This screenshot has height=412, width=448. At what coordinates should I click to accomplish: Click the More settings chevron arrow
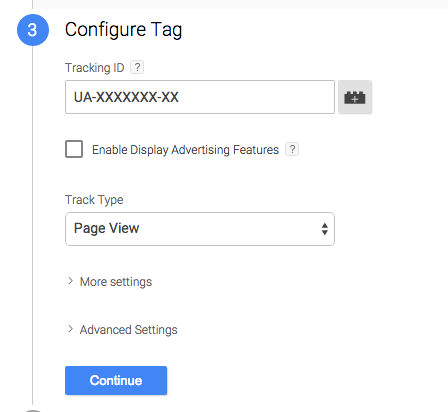pos(70,281)
